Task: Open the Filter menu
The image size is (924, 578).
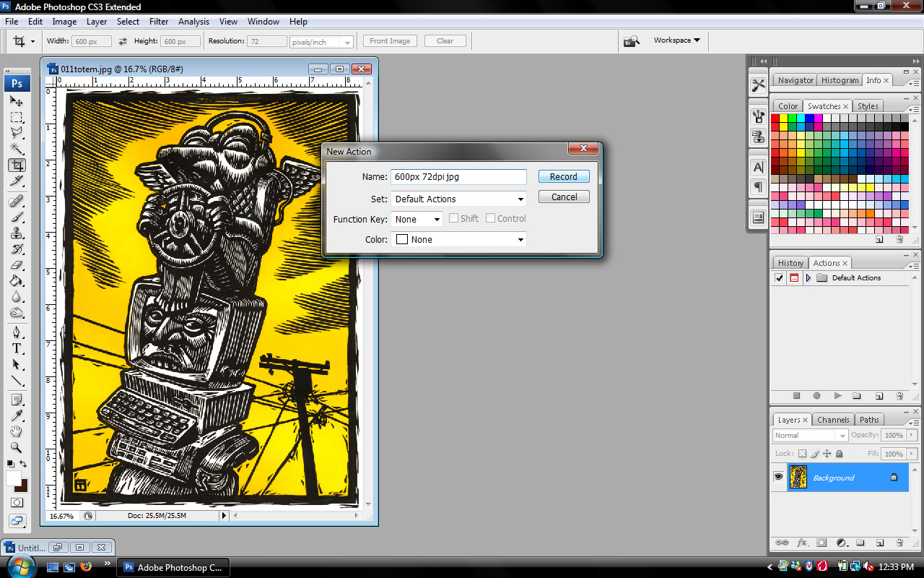Action: pos(159,22)
